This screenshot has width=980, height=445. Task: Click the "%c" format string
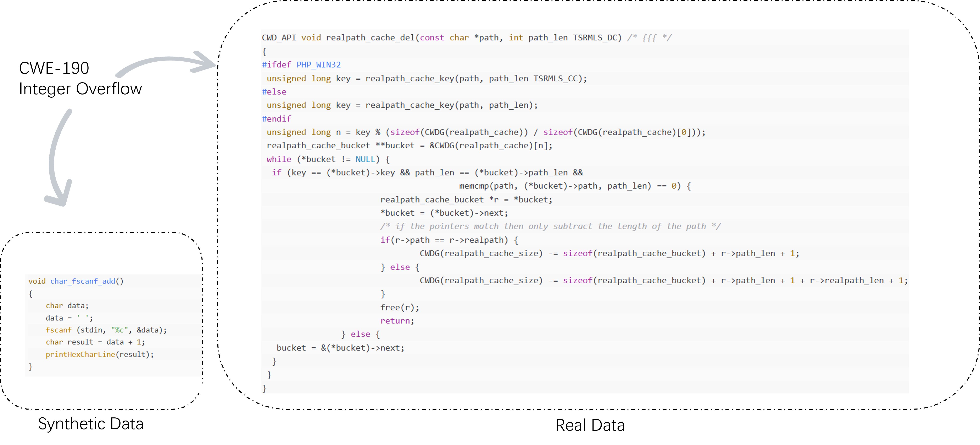(119, 330)
